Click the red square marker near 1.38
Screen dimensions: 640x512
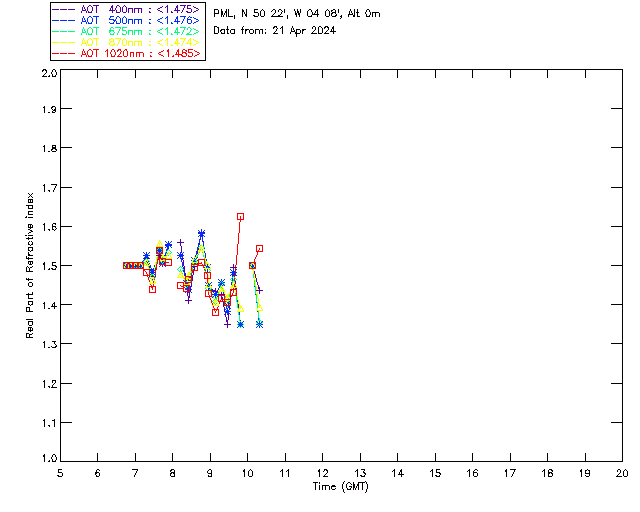pos(216,312)
